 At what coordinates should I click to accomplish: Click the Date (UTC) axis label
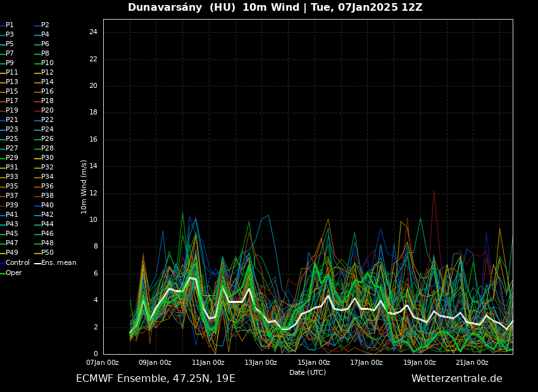point(308,372)
